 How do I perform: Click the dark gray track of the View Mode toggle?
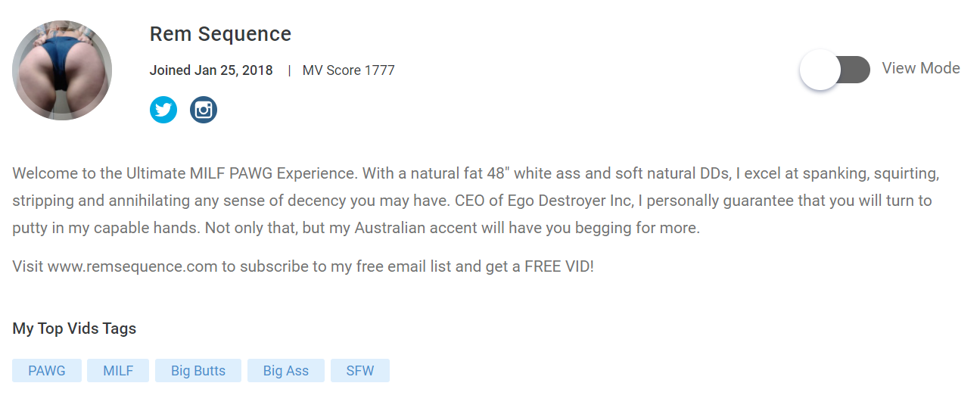[x=855, y=70]
